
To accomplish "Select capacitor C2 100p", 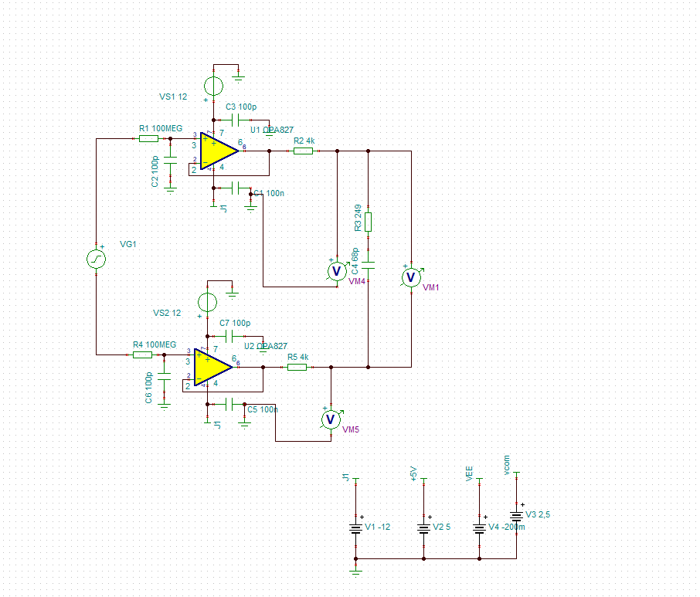I will [170, 160].
